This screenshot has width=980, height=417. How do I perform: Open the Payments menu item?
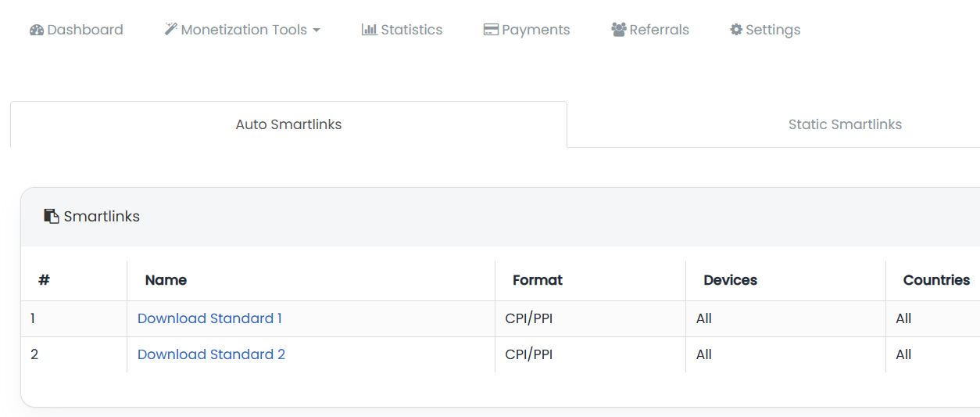535,30
